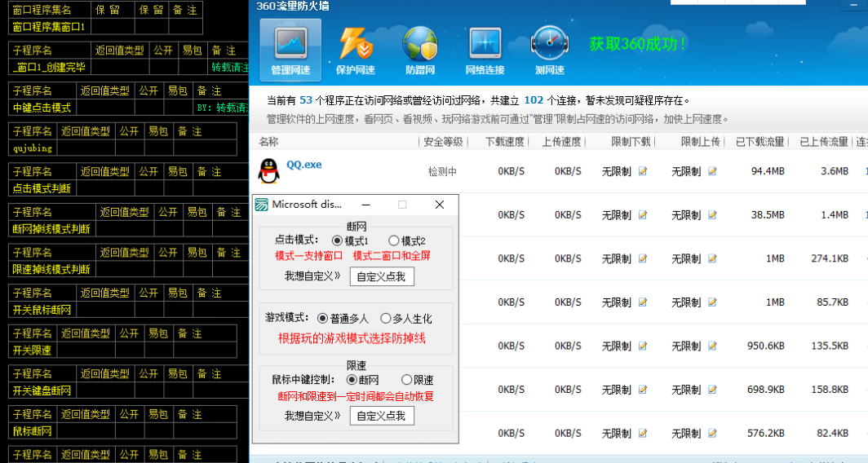The width and height of the screenshot is (868, 463).
Task: Click the Microsoft dis... dialog title icon
Action: point(261,205)
